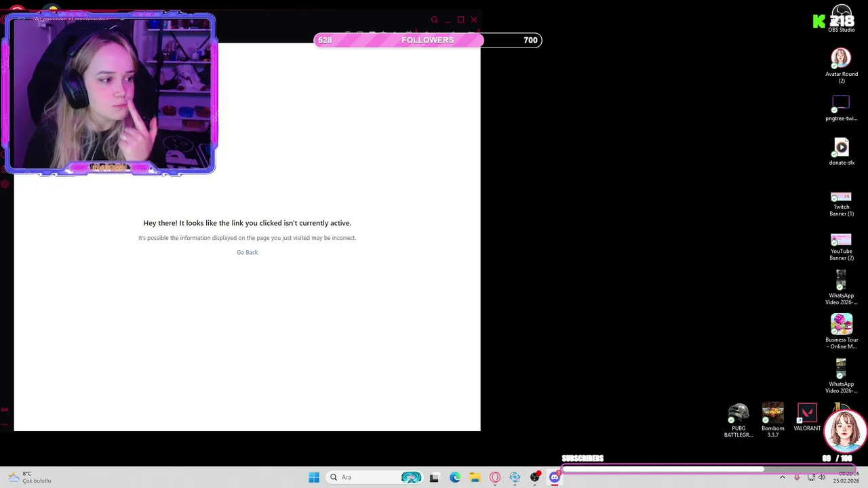Select the donate-sfx audio file

841,151
